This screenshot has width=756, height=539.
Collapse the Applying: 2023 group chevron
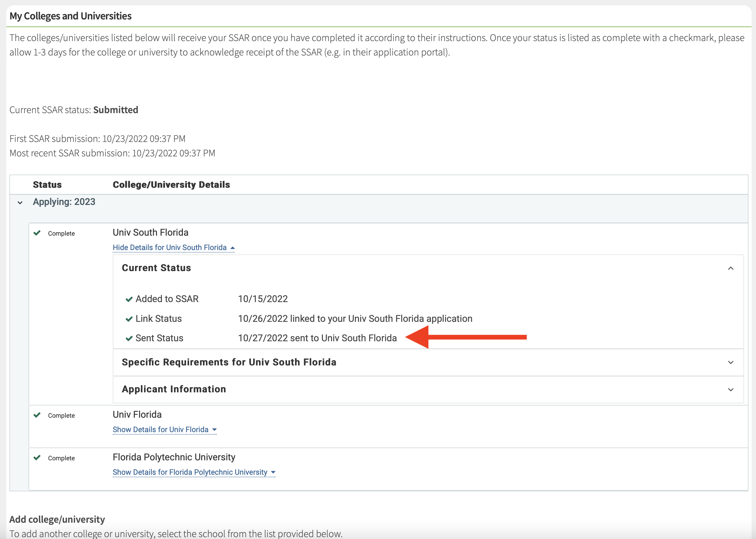pos(20,202)
